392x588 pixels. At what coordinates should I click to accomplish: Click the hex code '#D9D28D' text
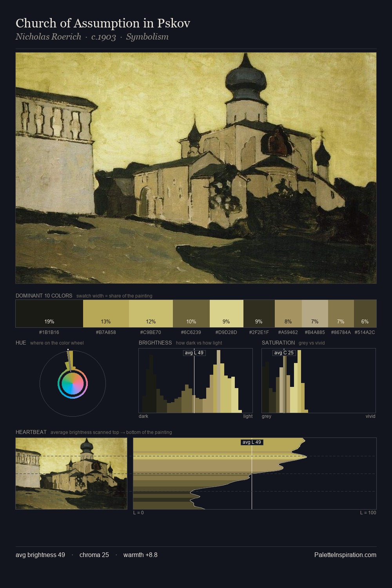[x=226, y=332]
